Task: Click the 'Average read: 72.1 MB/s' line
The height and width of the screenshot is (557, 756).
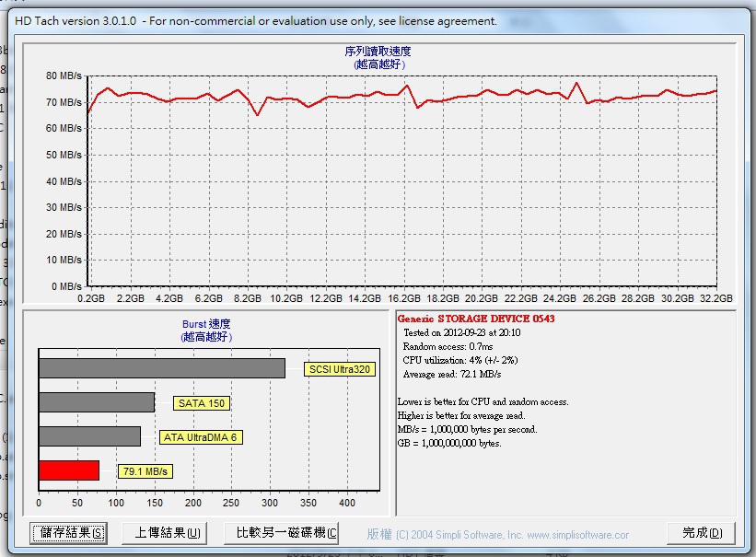Action: click(452, 374)
